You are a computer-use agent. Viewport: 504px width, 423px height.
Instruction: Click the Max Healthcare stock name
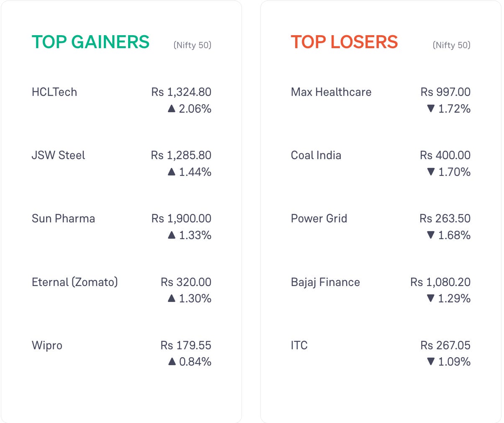(331, 92)
